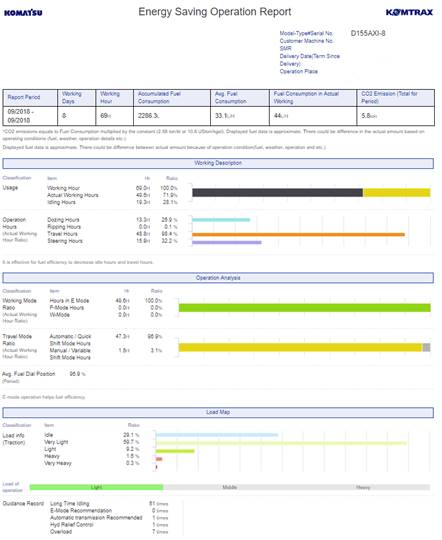Click the gray Manual shift mode bar segment
The image size is (442, 540).
pyautogui.click(x=426, y=347)
